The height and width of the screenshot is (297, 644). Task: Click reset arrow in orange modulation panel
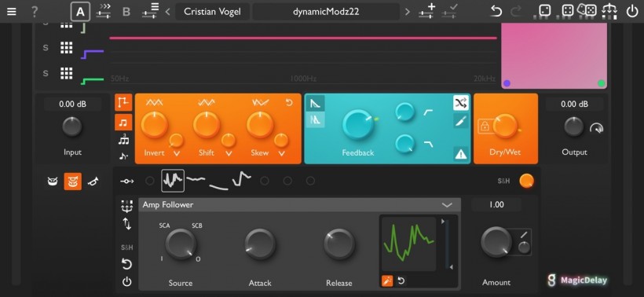coord(289,102)
